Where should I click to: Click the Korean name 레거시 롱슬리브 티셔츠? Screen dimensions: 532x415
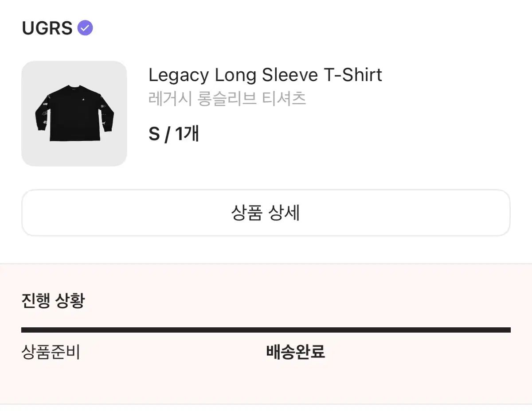[227, 98]
